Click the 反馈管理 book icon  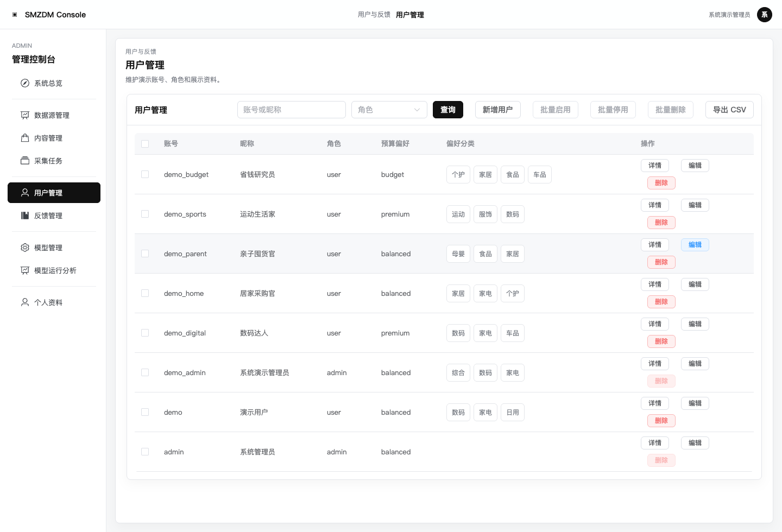25,216
